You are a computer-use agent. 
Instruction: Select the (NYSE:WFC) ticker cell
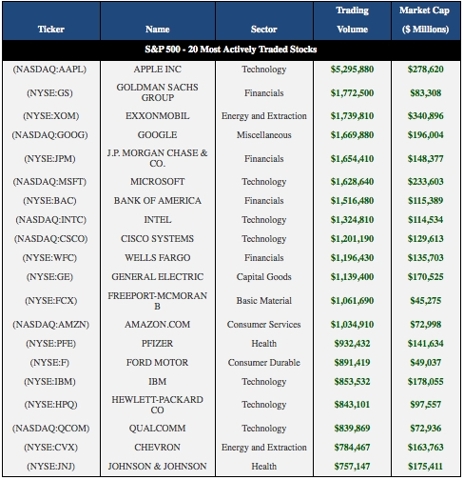(50, 258)
